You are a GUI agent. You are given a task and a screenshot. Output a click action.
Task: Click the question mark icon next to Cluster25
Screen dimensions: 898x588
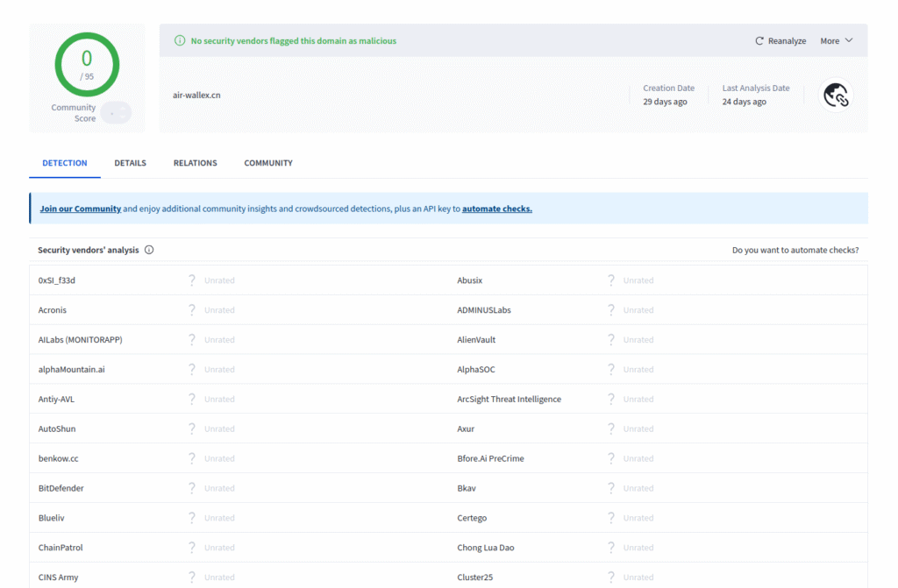click(611, 577)
